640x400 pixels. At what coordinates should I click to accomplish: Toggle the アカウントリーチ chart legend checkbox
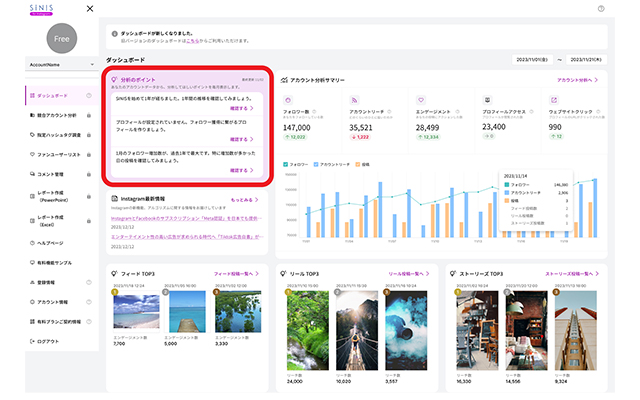[x=316, y=164]
